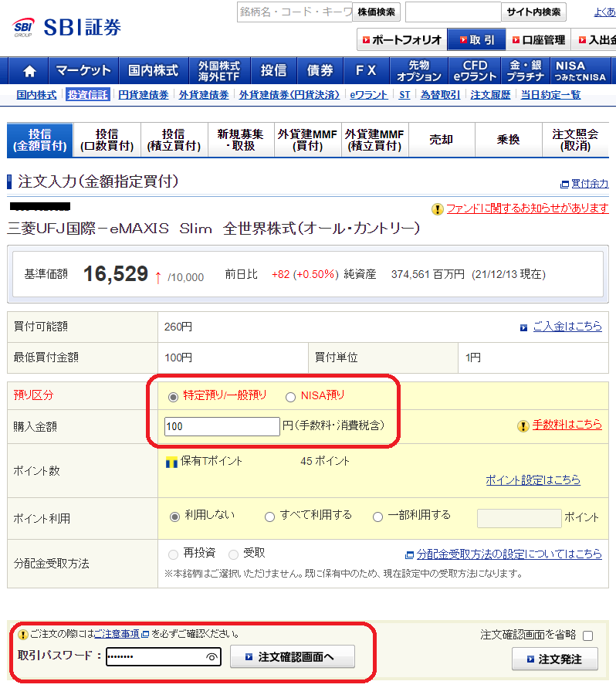Click the 取引パスワード field

pyautogui.click(x=164, y=657)
